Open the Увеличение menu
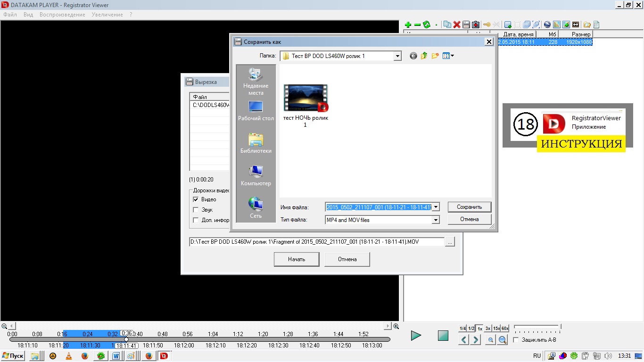 (107, 15)
